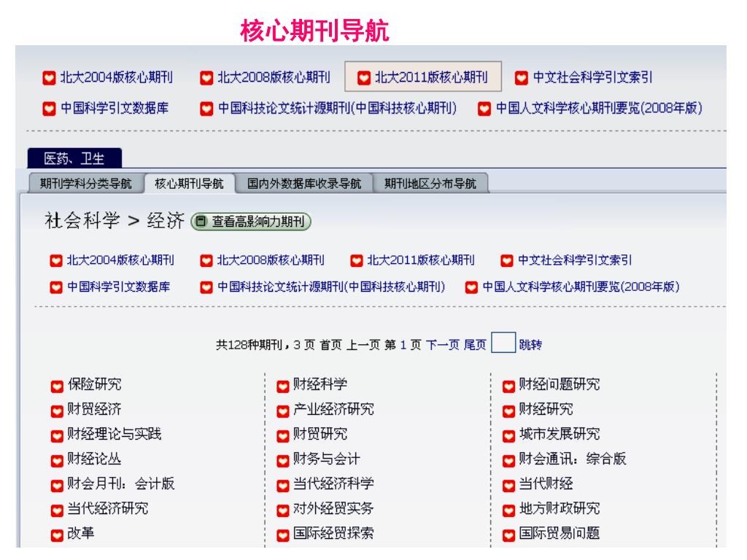
Task: Select the 核心期刊导航 tab
Action: (189, 183)
